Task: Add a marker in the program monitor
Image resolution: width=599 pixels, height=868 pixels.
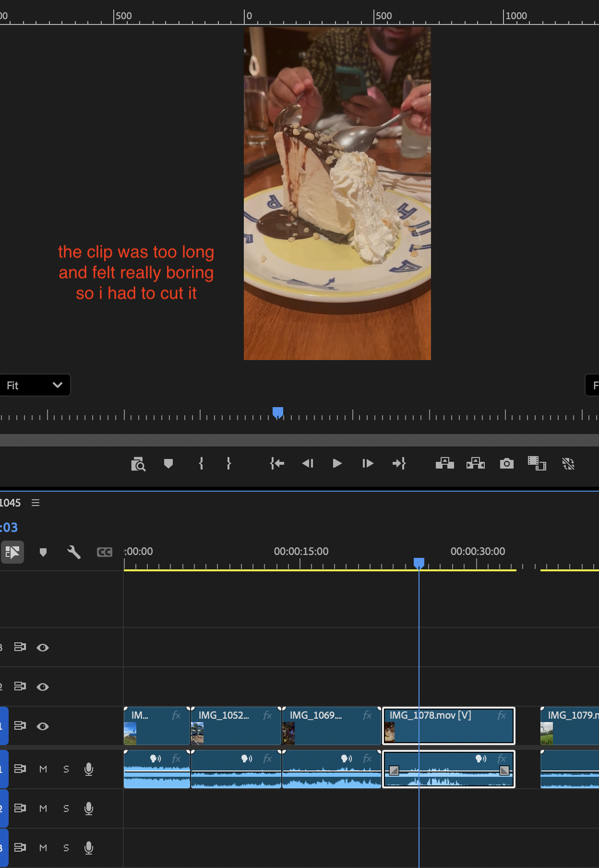Action: point(168,463)
